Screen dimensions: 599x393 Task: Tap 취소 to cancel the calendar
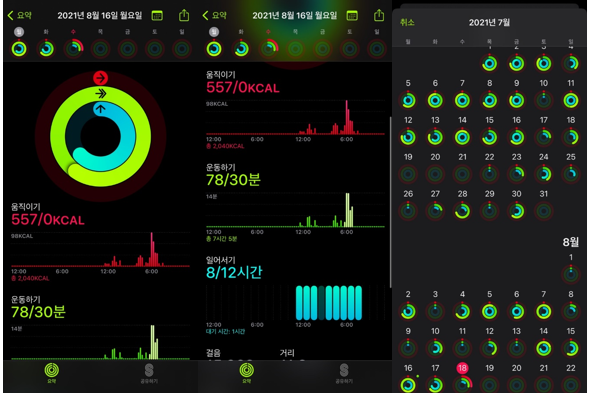407,22
